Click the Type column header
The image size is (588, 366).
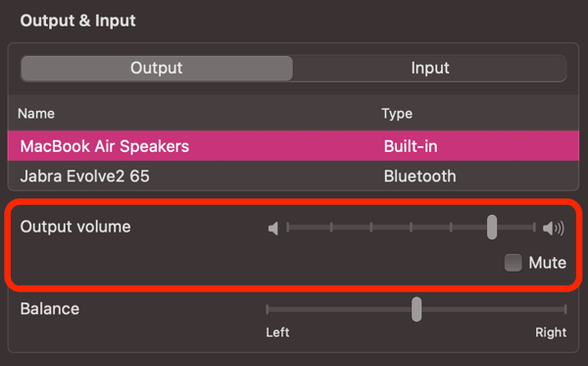[x=397, y=114]
